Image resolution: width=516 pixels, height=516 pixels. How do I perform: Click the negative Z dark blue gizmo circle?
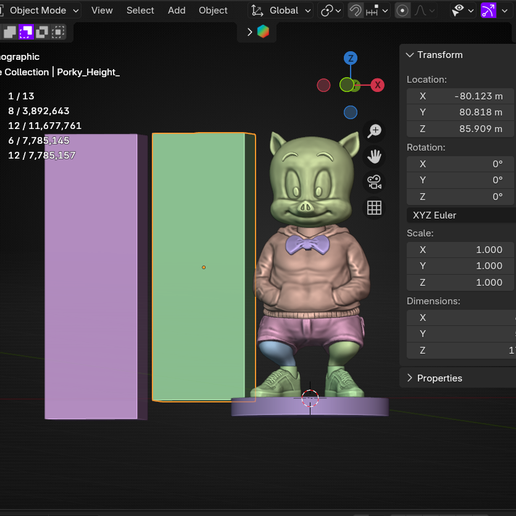point(350,112)
